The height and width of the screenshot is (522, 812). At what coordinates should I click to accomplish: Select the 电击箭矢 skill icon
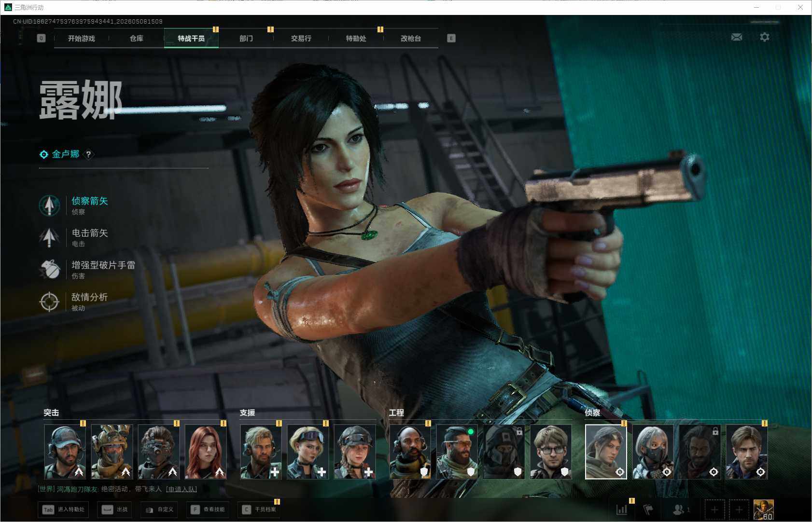point(49,237)
